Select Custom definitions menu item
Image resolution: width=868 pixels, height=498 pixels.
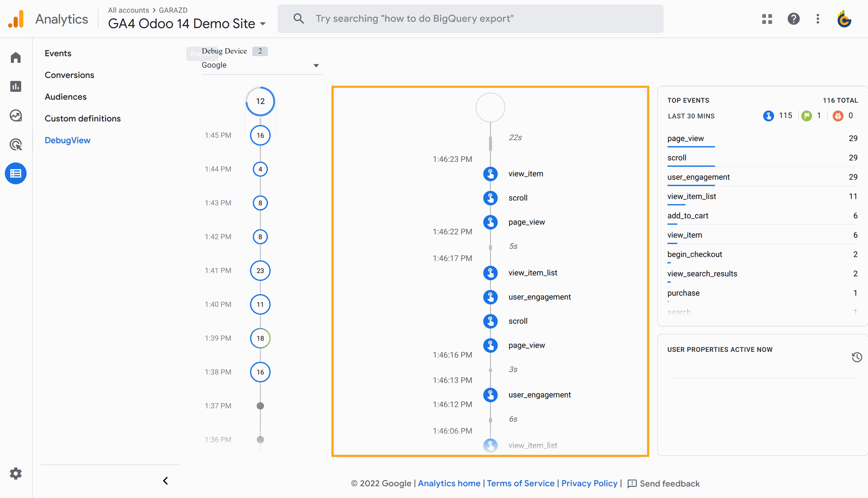pyautogui.click(x=83, y=119)
